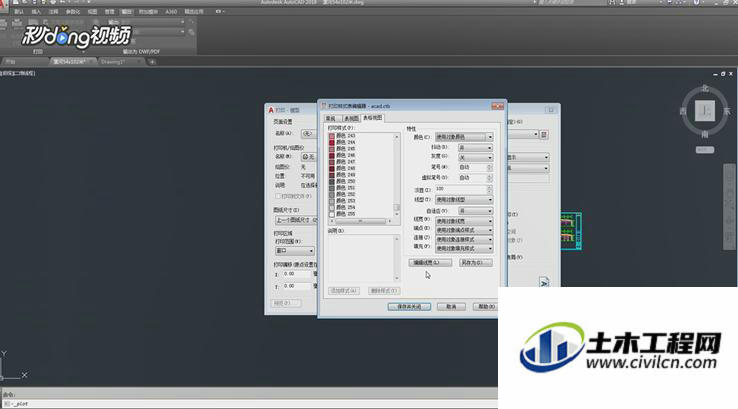
Task: Switch to the 表视图 tab in the plot style editor
Action: coord(351,118)
